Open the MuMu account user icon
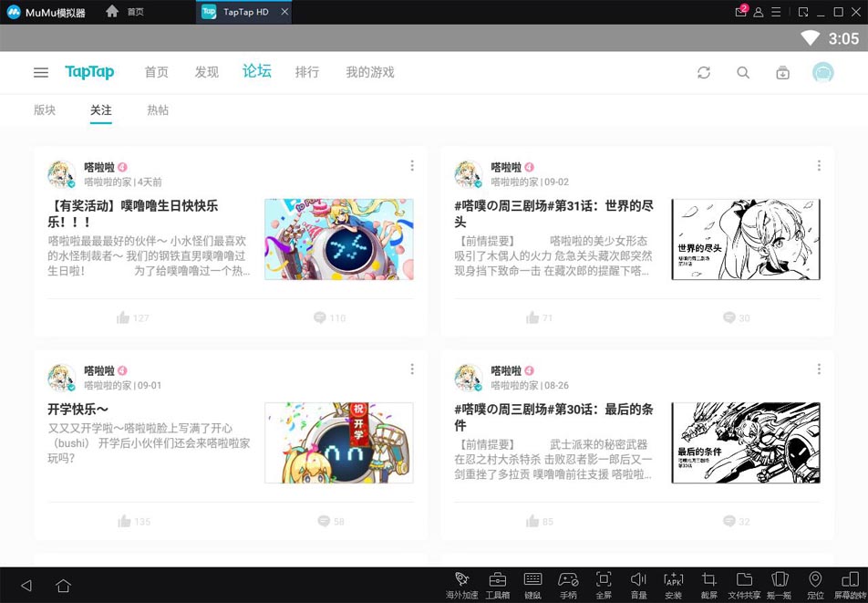Viewport: 868px width, 603px height. (x=759, y=12)
